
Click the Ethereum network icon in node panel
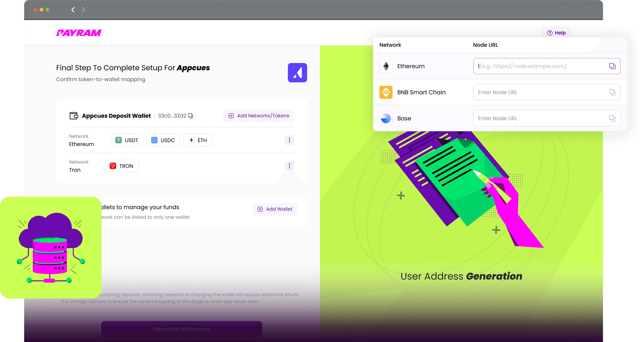coord(386,66)
